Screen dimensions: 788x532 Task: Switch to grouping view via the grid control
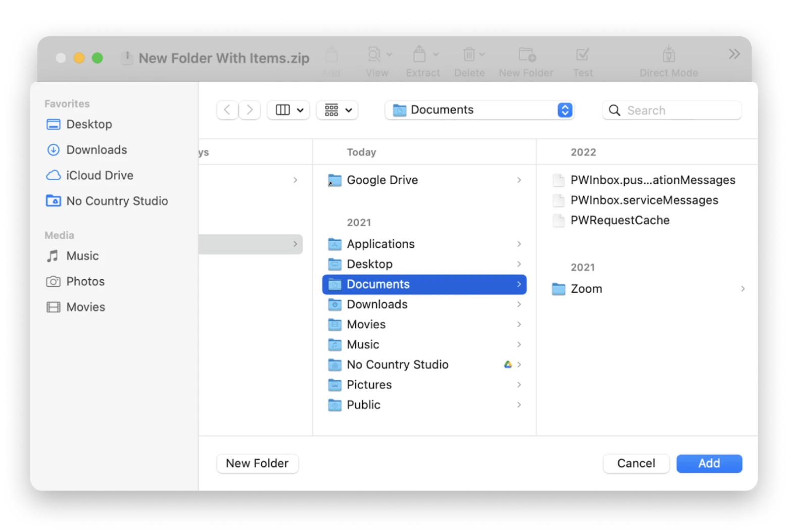[337, 110]
